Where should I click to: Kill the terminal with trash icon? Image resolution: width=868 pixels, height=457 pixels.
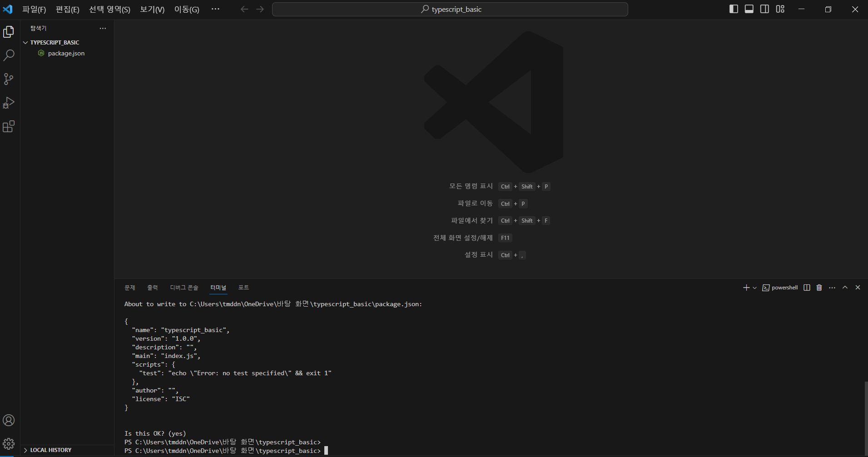819,288
